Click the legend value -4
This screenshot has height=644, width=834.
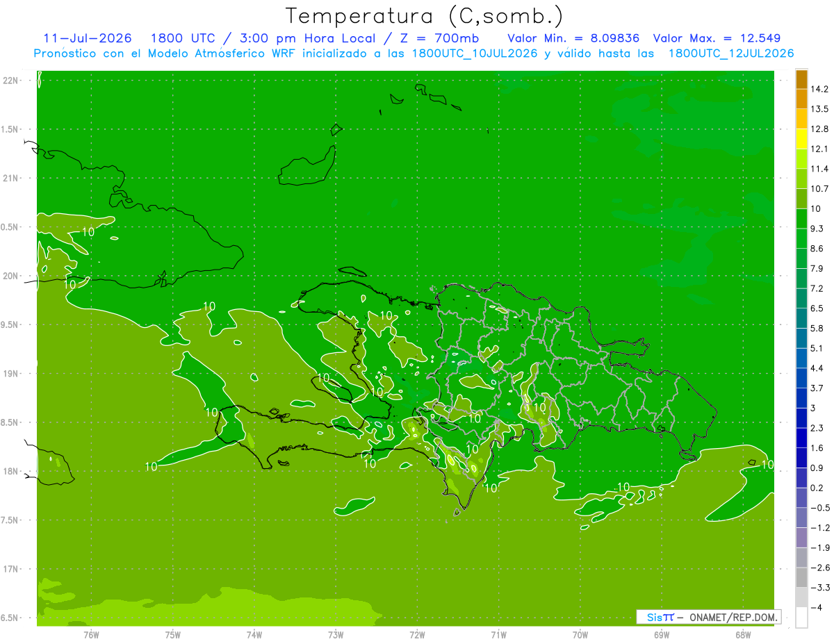point(817,607)
